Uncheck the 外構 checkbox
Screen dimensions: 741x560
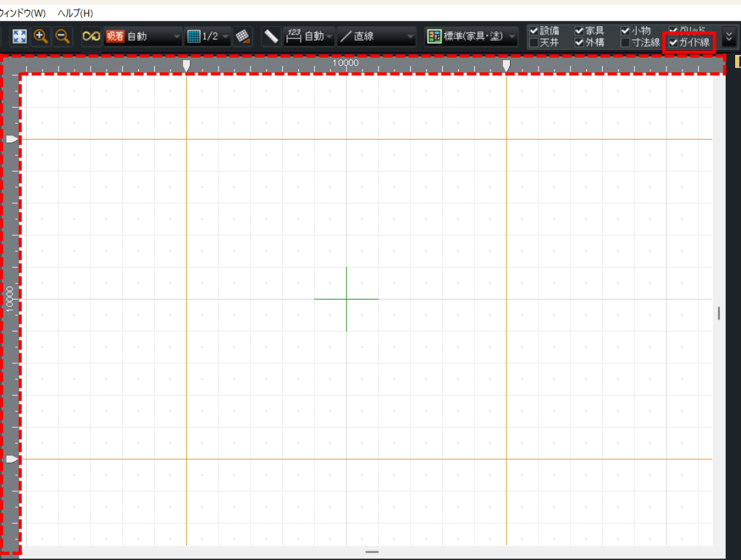click(x=580, y=43)
